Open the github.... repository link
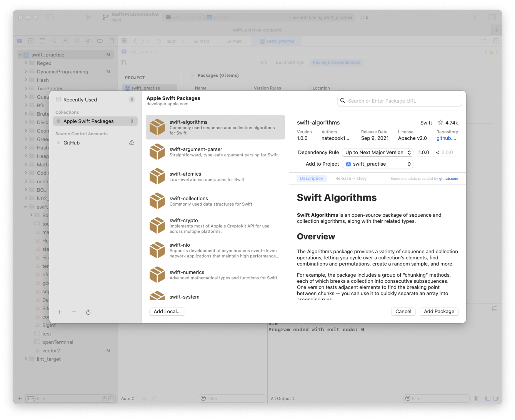 pyautogui.click(x=446, y=138)
